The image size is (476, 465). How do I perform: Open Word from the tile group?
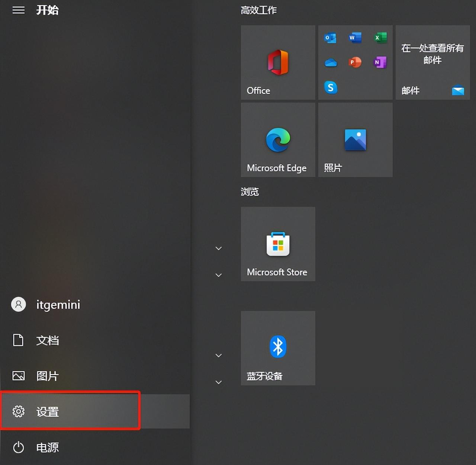click(355, 37)
